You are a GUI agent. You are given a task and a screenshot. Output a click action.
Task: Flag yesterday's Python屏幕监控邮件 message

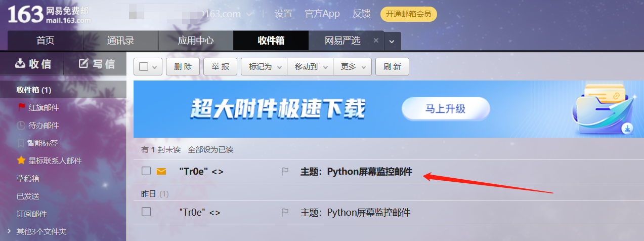coord(285,212)
